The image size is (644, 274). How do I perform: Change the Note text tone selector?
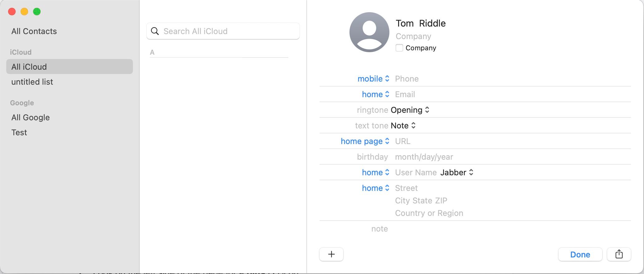[x=403, y=126]
